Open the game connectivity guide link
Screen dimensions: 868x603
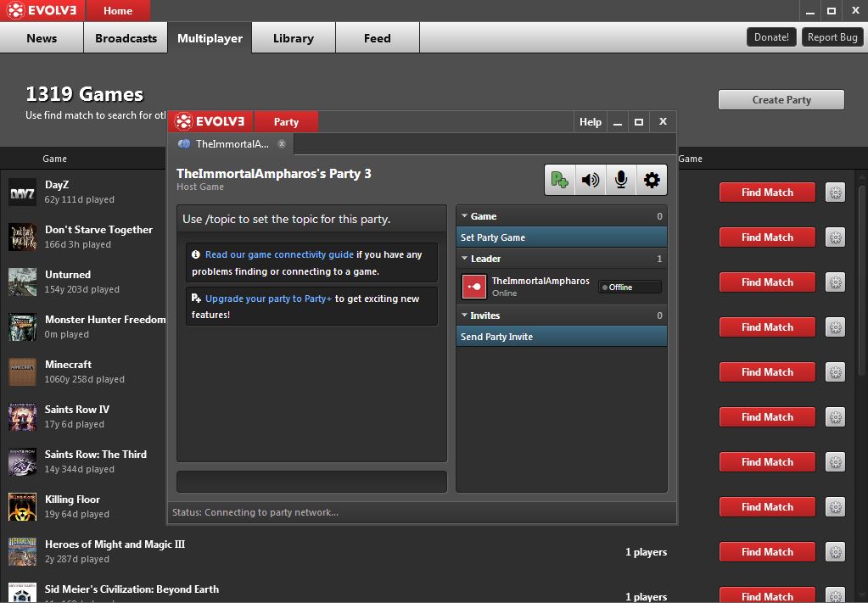point(279,254)
